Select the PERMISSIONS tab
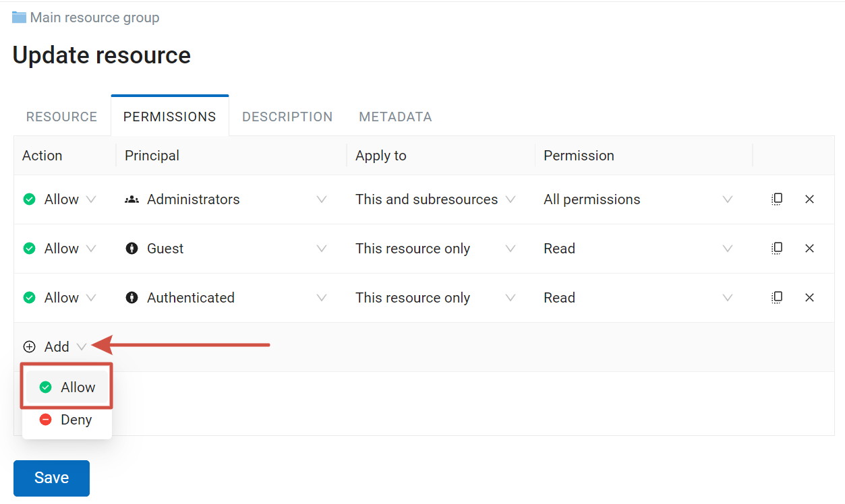Image resolution: width=845 pixels, height=504 pixels. tap(170, 117)
